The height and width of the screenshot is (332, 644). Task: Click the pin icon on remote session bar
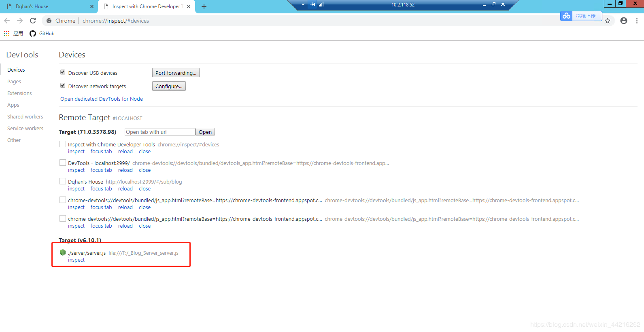[x=312, y=4]
